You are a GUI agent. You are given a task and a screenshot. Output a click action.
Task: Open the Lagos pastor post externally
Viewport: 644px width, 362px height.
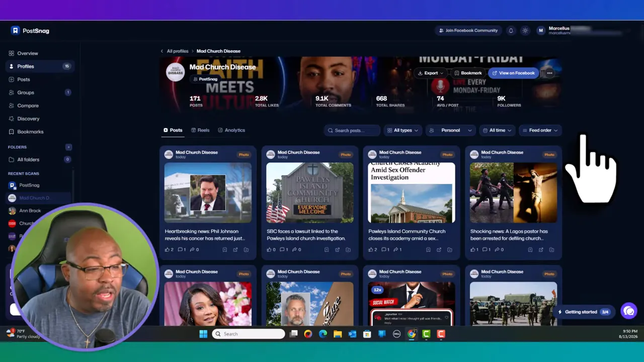tap(541, 250)
